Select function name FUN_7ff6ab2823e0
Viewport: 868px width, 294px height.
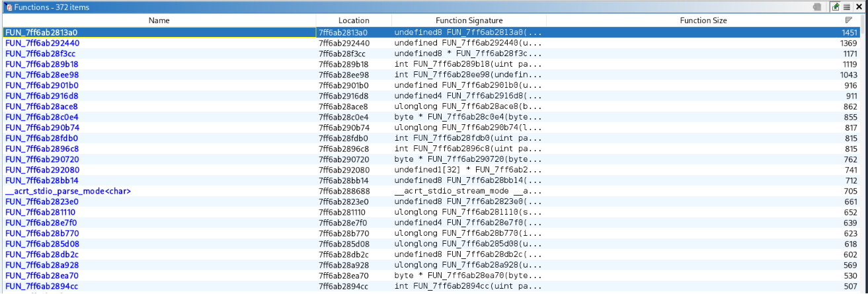tap(42, 202)
